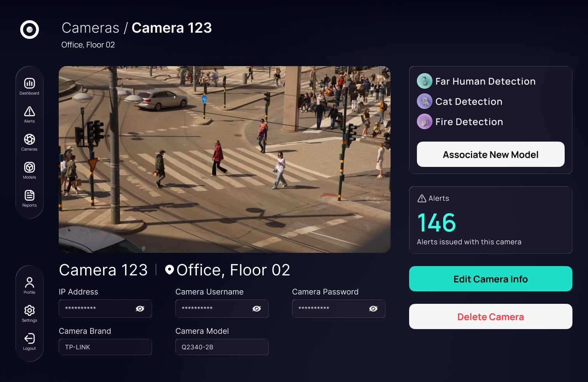Show the Camera Username value

[257, 308]
